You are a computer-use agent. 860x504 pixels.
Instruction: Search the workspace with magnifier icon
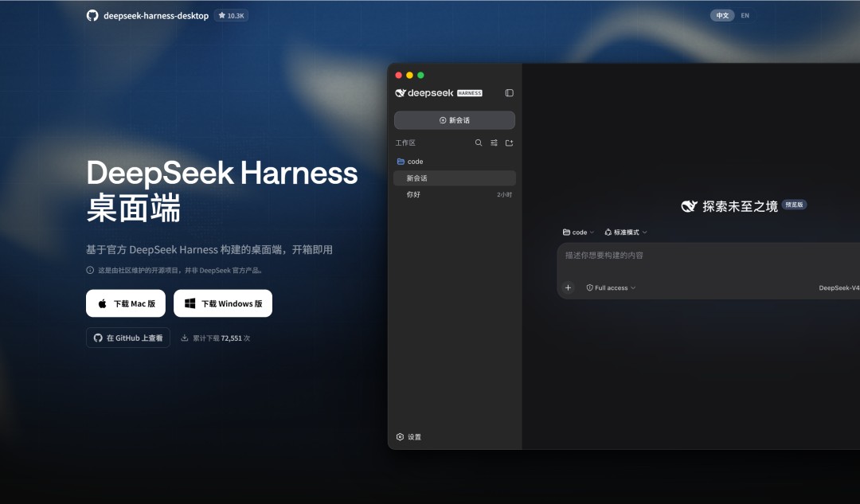click(479, 143)
